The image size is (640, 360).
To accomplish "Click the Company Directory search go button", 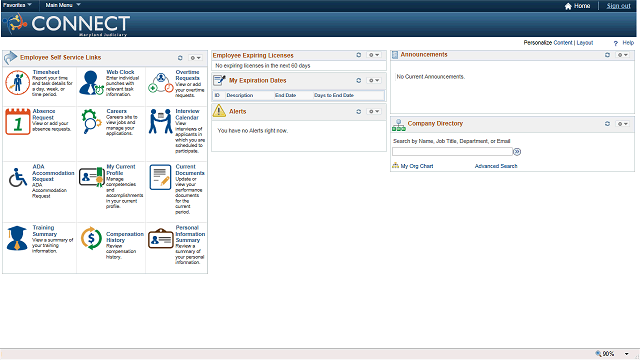I will tap(517, 152).
